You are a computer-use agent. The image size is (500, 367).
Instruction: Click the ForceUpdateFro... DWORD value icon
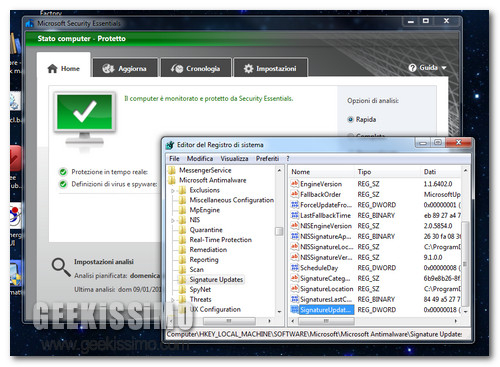click(295, 205)
